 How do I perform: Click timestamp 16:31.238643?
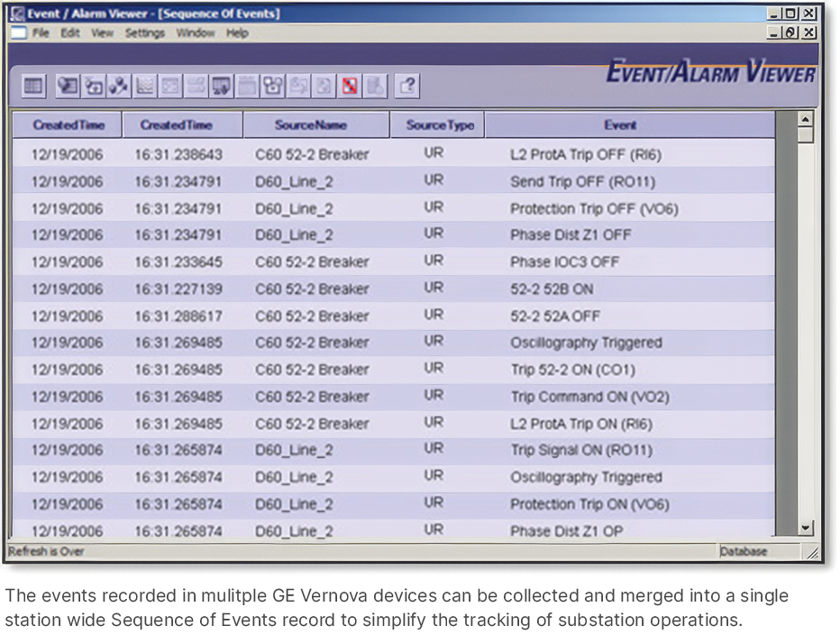(178, 155)
